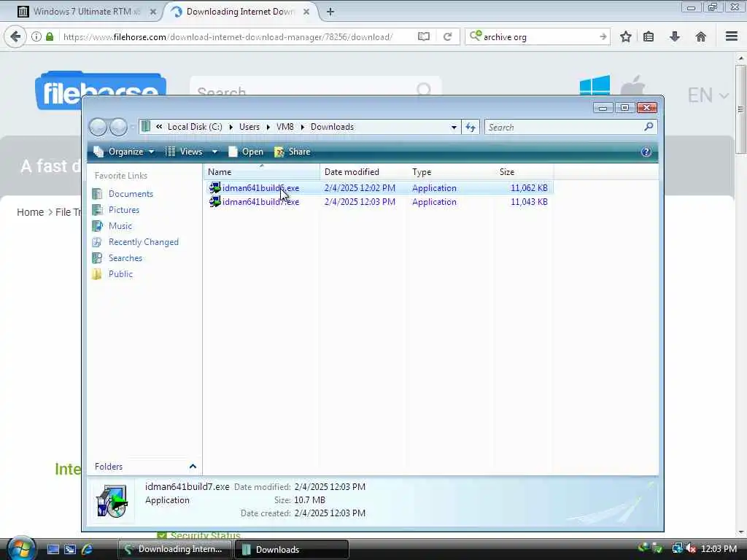
Task: Open Public favorite link
Action: click(x=112, y=274)
